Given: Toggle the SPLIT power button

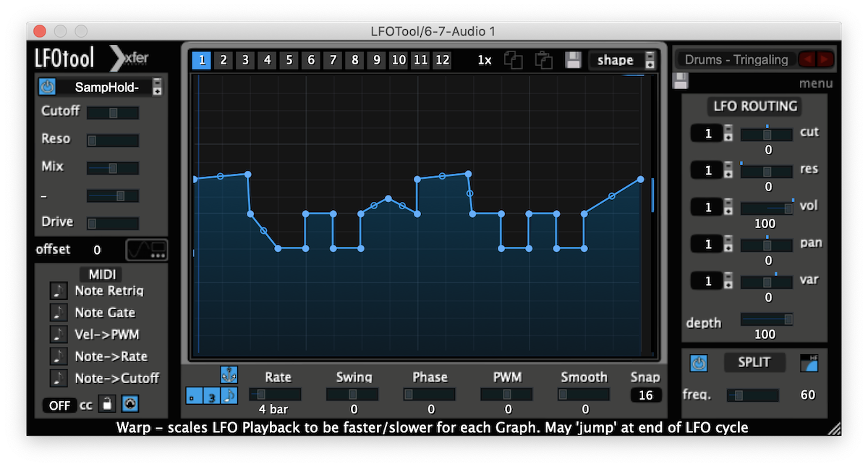Looking at the screenshot, I should point(698,363).
